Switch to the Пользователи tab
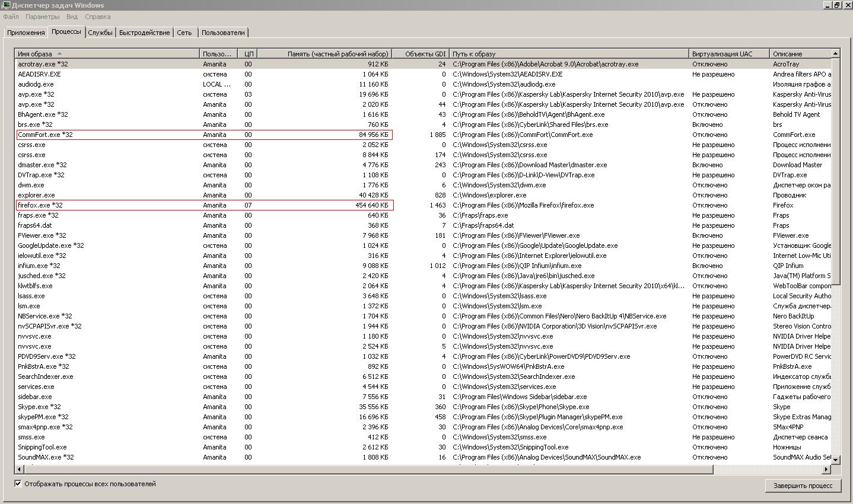This screenshot has width=853, height=504. click(x=223, y=33)
